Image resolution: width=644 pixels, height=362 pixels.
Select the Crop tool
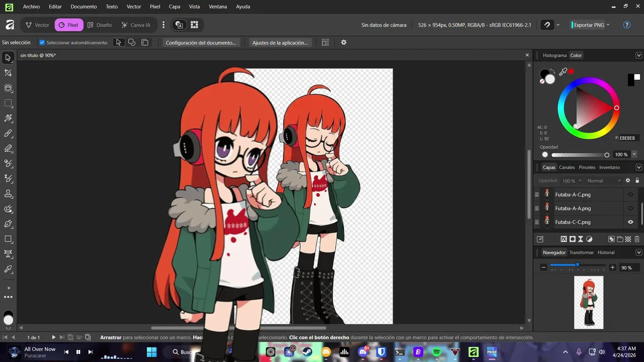(x=8, y=73)
